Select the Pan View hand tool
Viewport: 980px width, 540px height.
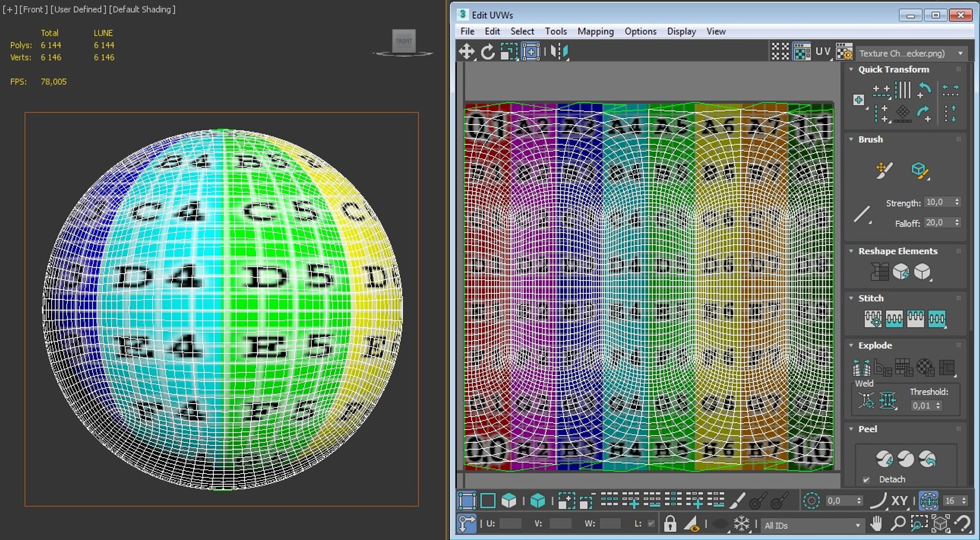[876, 524]
